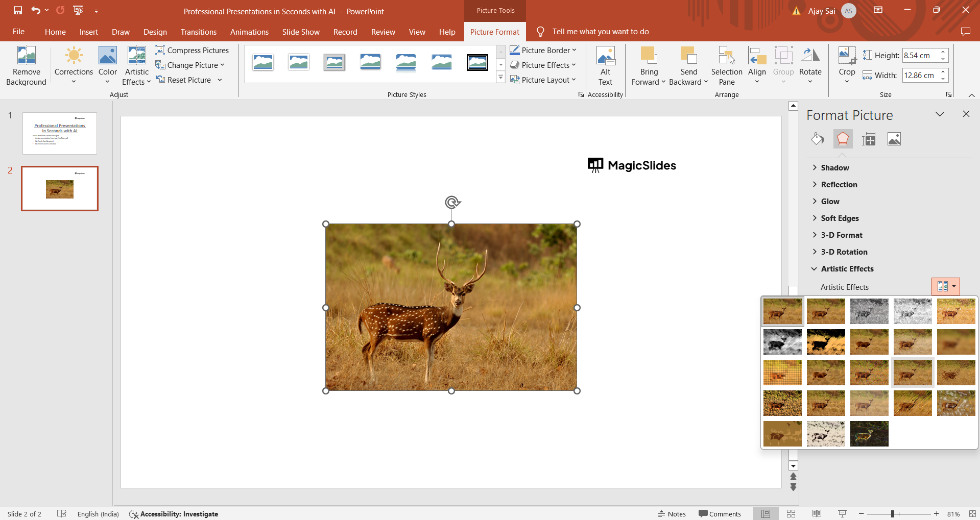Open the Transitions ribbon tab

pos(198,32)
